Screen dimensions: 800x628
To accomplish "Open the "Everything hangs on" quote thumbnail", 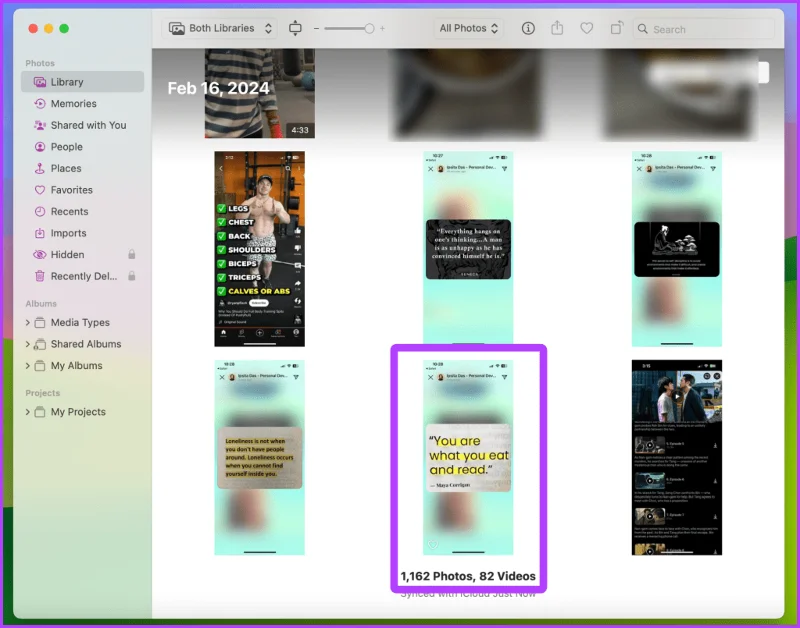I will click(x=468, y=249).
